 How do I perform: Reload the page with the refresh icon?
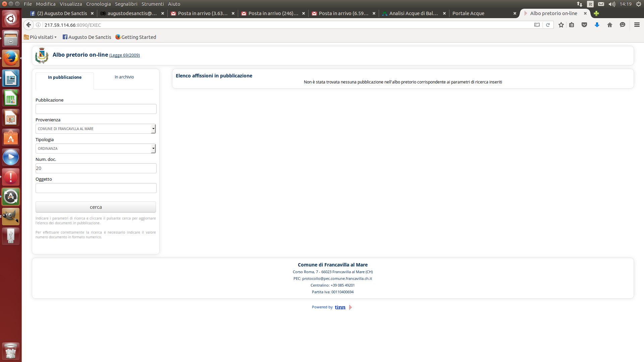(548, 25)
